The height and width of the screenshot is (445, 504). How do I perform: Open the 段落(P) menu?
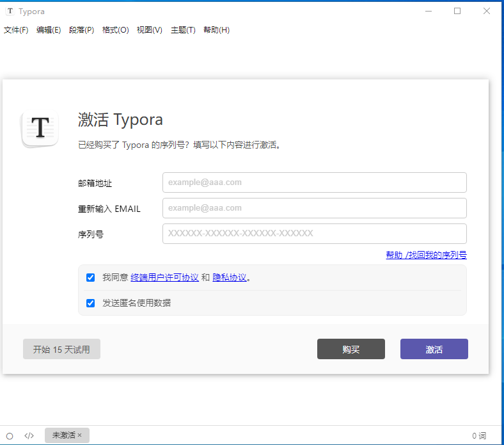point(82,30)
